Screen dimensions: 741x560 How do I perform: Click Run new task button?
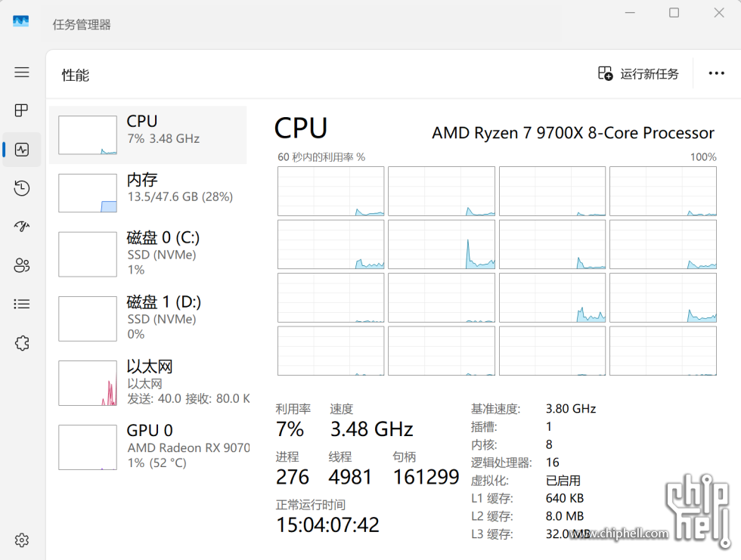pyautogui.click(x=638, y=73)
